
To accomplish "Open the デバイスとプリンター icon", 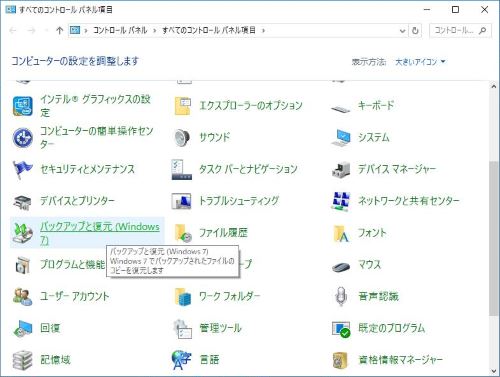I will pyautogui.click(x=22, y=202).
